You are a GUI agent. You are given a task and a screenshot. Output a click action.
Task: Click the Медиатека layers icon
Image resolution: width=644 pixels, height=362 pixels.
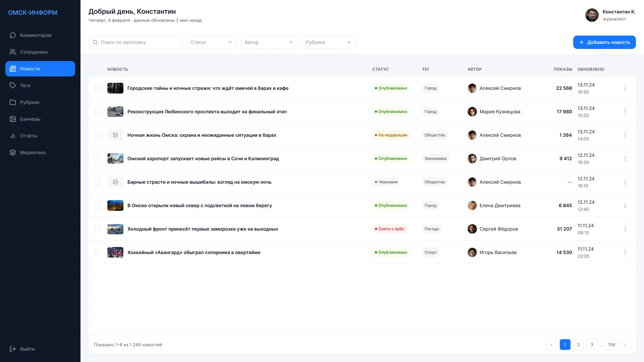[x=13, y=153]
